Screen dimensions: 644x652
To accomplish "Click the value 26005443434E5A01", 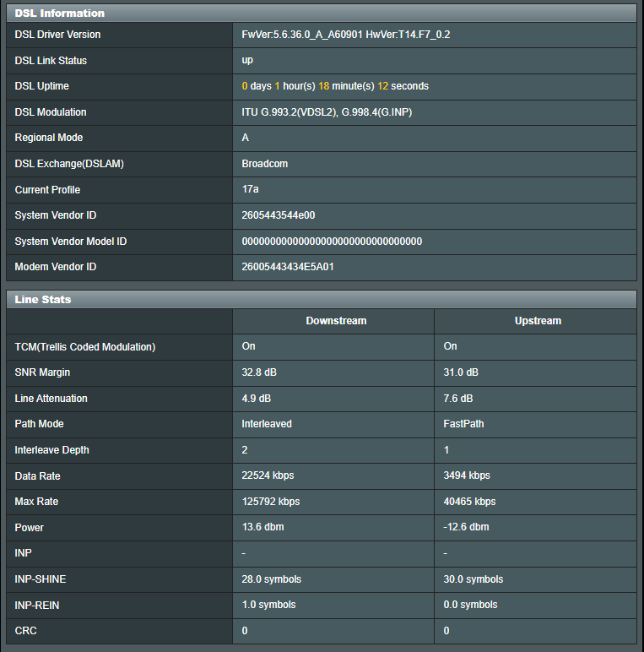I will tap(288, 267).
